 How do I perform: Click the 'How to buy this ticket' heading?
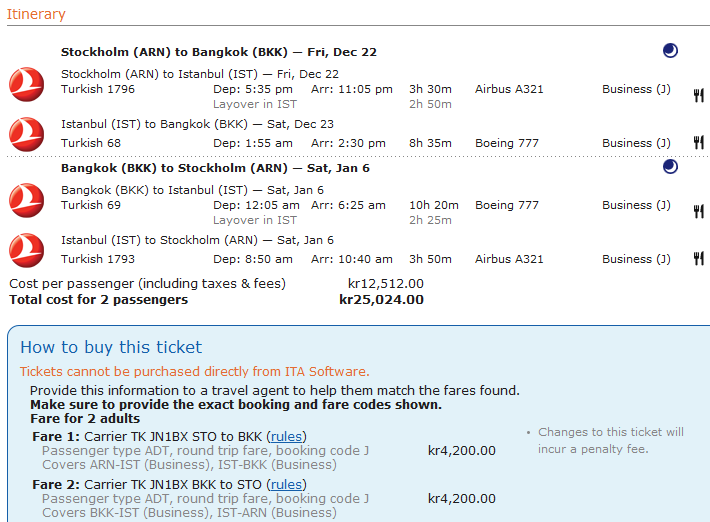point(111,347)
